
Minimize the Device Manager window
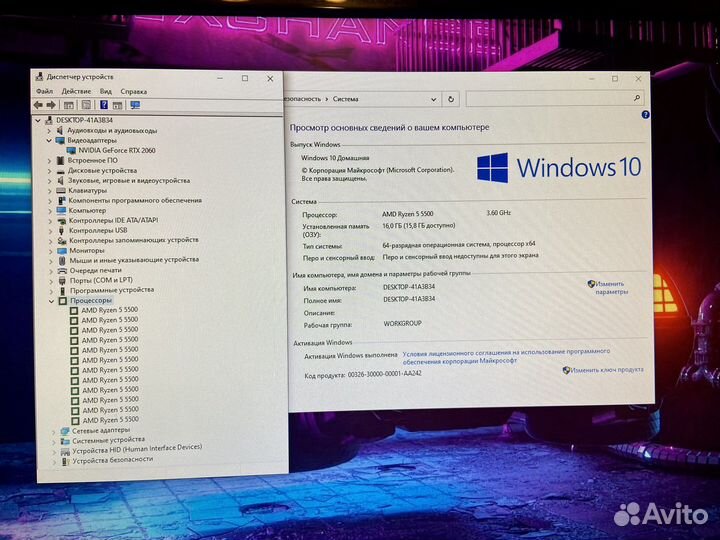point(220,79)
